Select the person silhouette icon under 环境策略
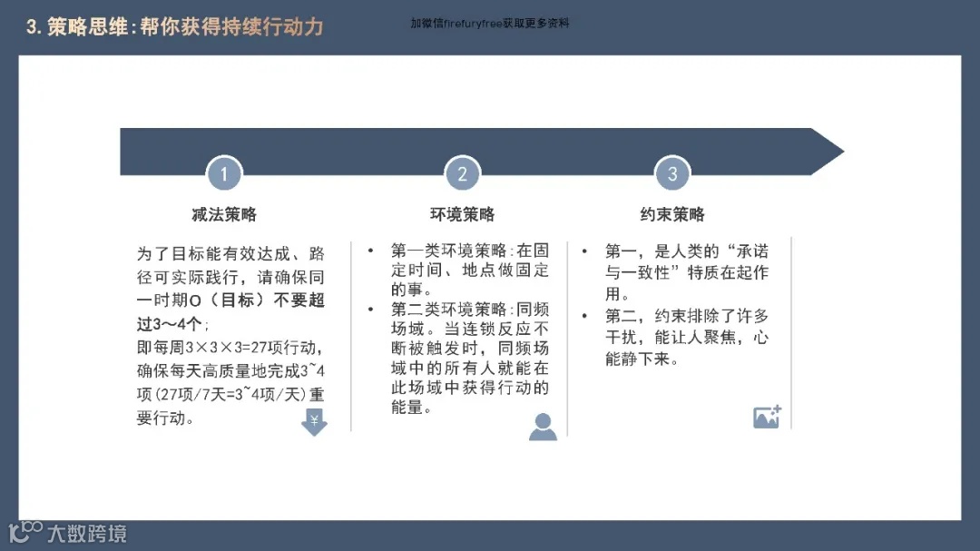 pos(543,425)
